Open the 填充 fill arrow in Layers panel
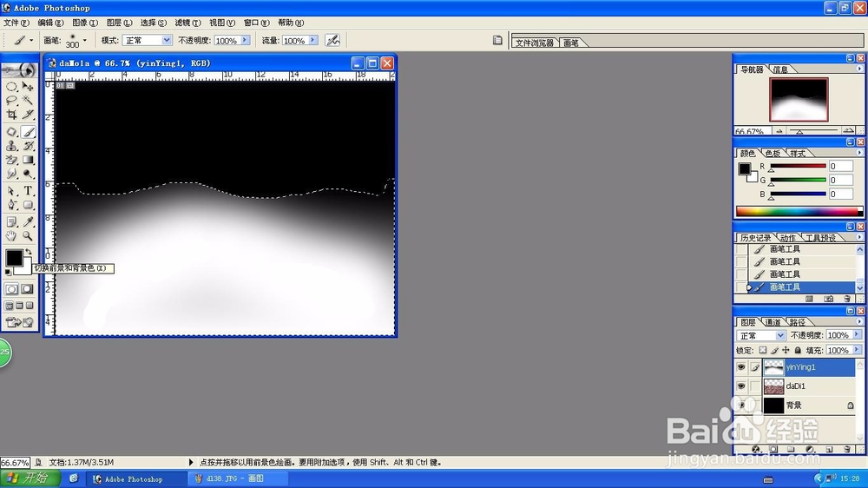 857,350
